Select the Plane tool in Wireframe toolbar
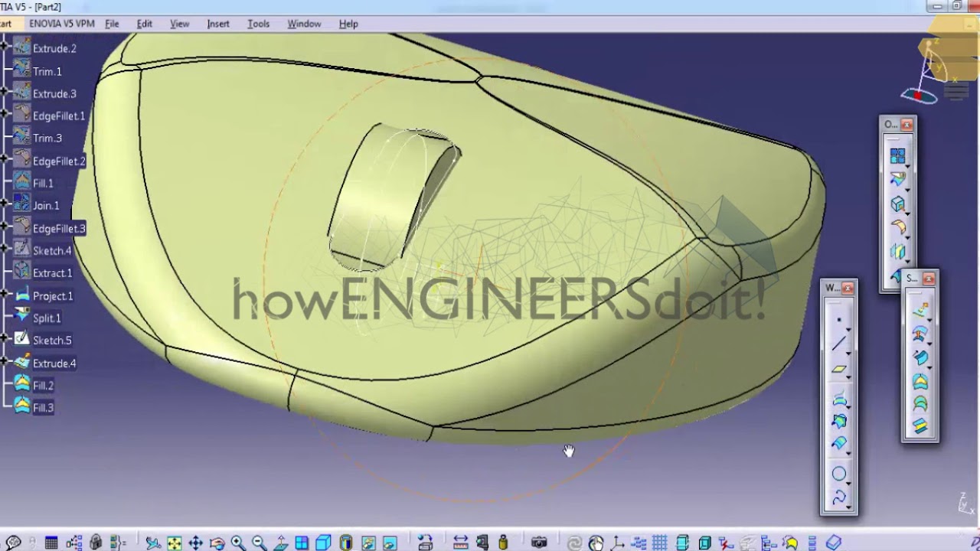The height and width of the screenshot is (551, 980). 838,369
